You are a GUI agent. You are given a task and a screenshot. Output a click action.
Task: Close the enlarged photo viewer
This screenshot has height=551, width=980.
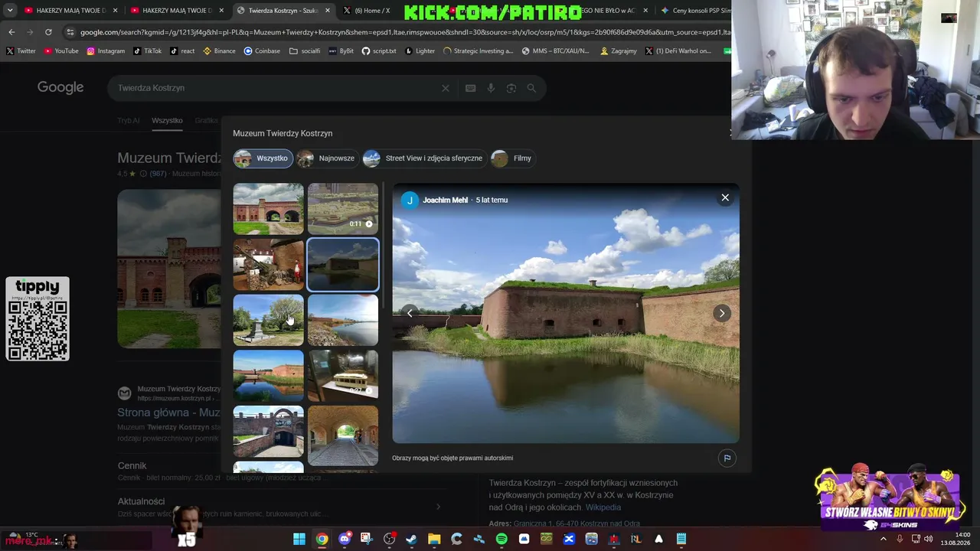click(725, 198)
